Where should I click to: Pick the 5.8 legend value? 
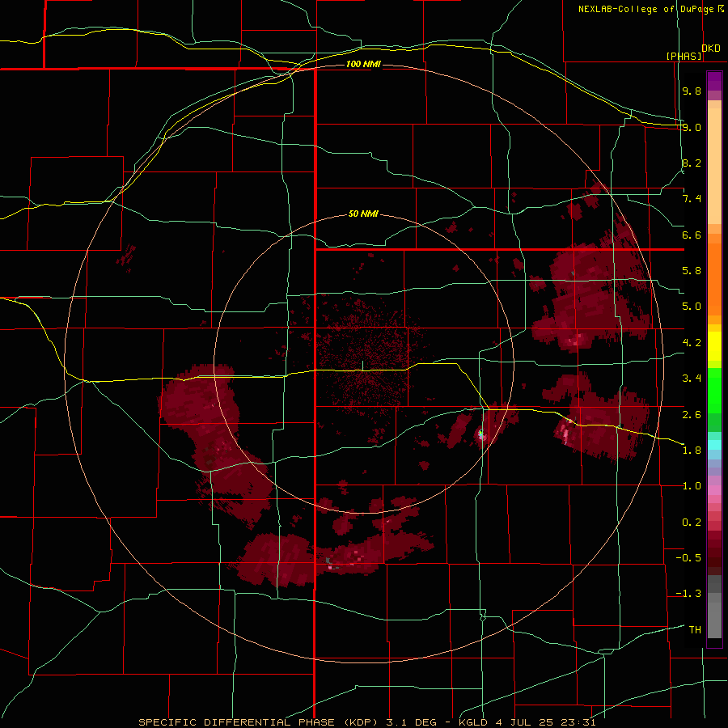pyautogui.click(x=692, y=271)
